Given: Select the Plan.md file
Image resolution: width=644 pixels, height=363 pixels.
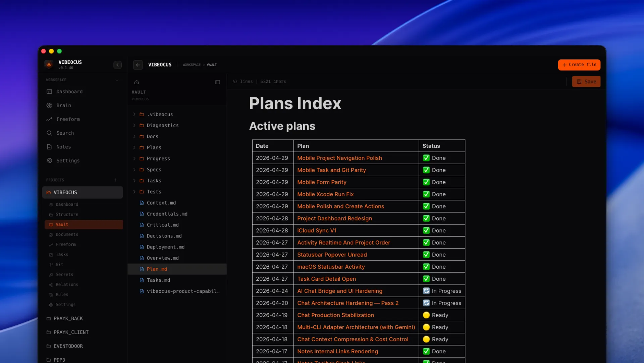Looking at the screenshot, I should tap(177, 269).
